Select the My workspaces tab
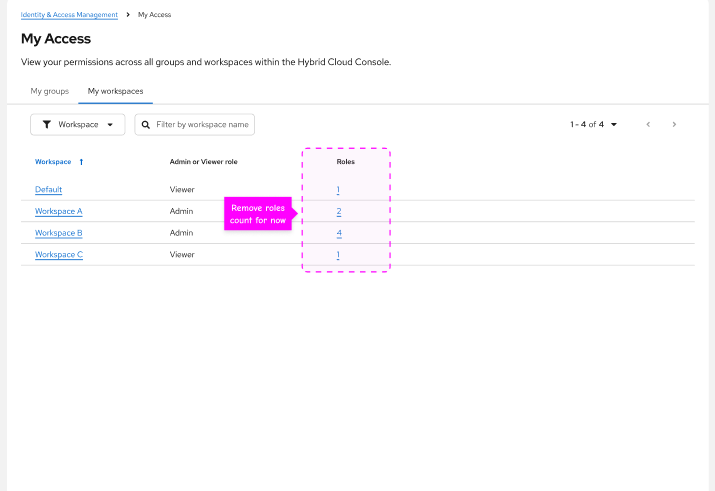This screenshot has height=491, width=715. (x=115, y=91)
